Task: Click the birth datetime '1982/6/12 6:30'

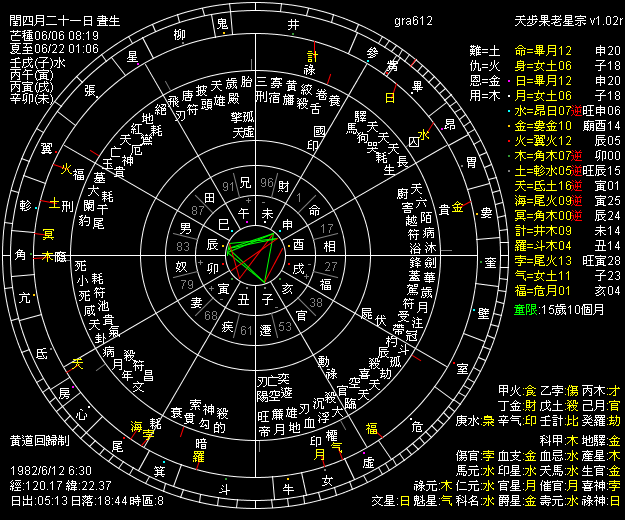Action: [x=51, y=471]
